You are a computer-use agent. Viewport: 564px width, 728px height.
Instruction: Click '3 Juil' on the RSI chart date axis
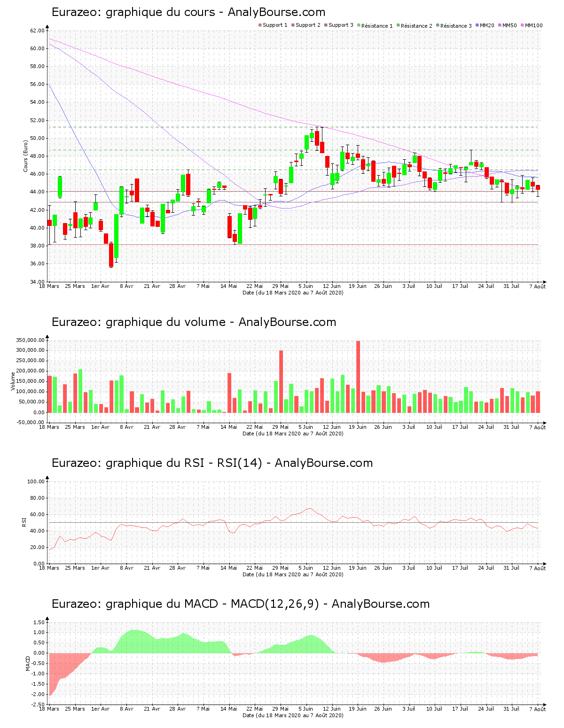tap(409, 568)
